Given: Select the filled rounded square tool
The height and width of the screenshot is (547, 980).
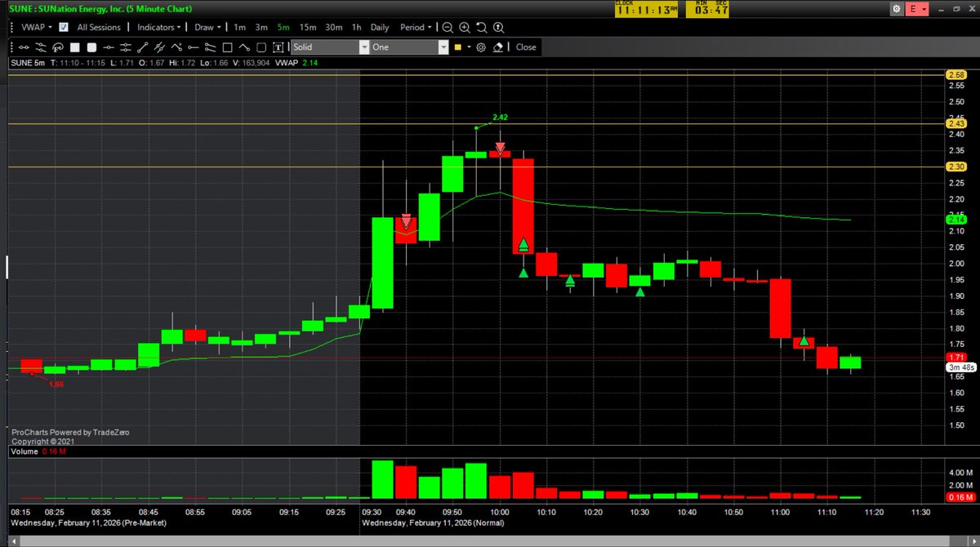Looking at the screenshot, I should (x=91, y=47).
